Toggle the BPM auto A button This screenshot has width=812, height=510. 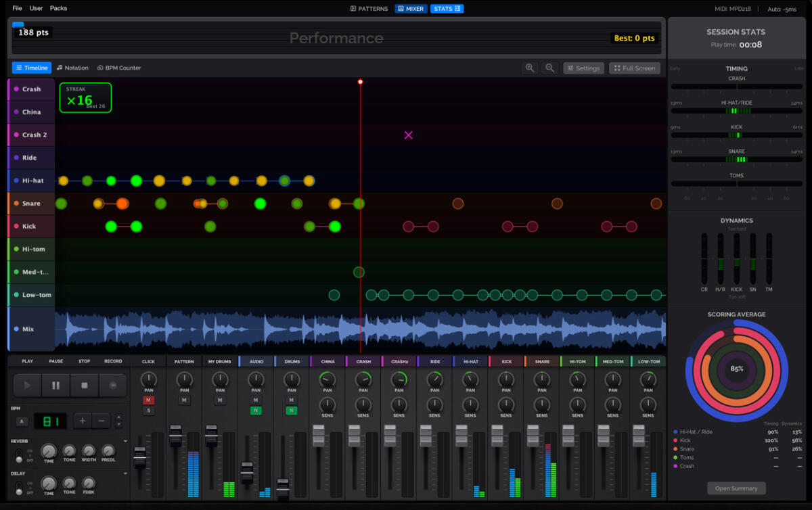pyautogui.click(x=22, y=421)
